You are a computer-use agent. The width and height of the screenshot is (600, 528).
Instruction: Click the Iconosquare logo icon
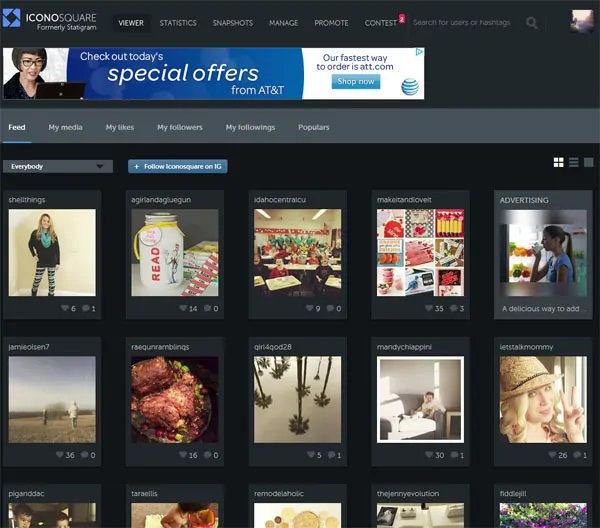[x=11, y=18]
